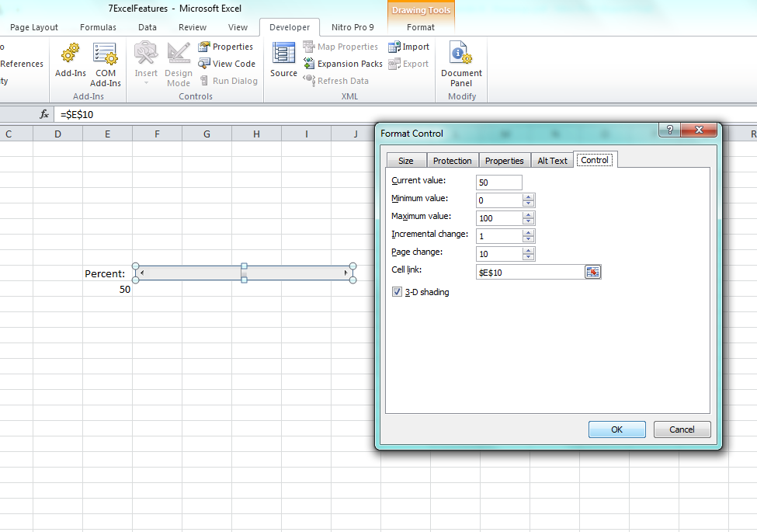Click the View Code icon

click(227, 63)
